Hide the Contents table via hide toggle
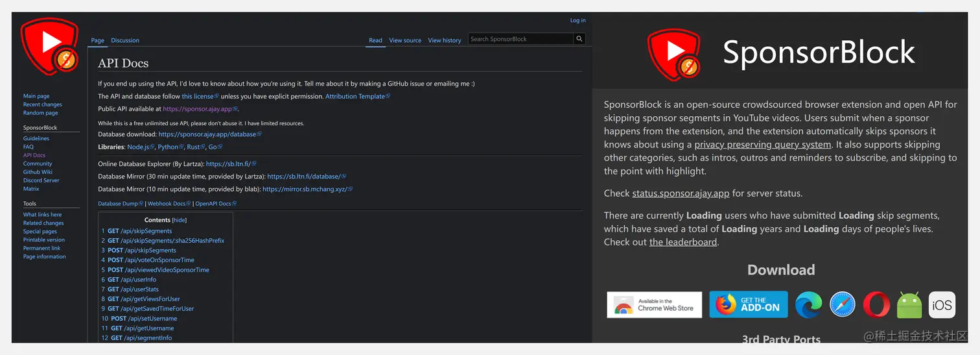Viewport: 980px width, 355px height. [180, 220]
